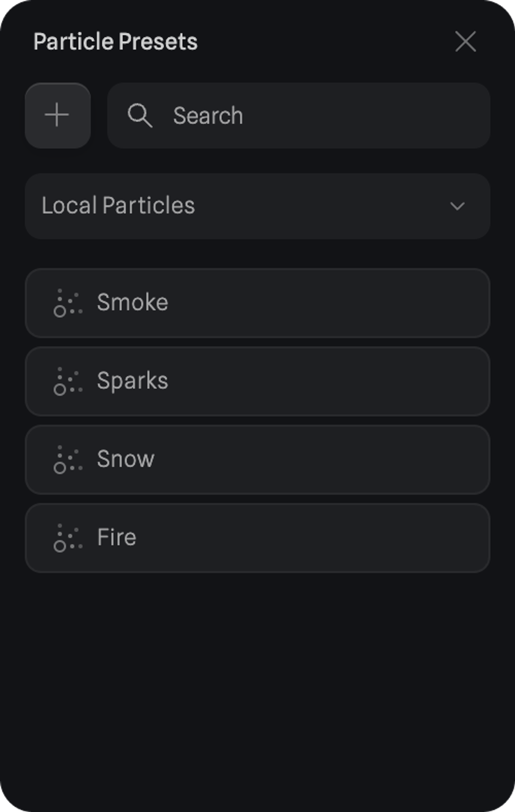This screenshot has width=515, height=812.
Task: Pick the Fire preset name
Action: pyautogui.click(x=117, y=537)
